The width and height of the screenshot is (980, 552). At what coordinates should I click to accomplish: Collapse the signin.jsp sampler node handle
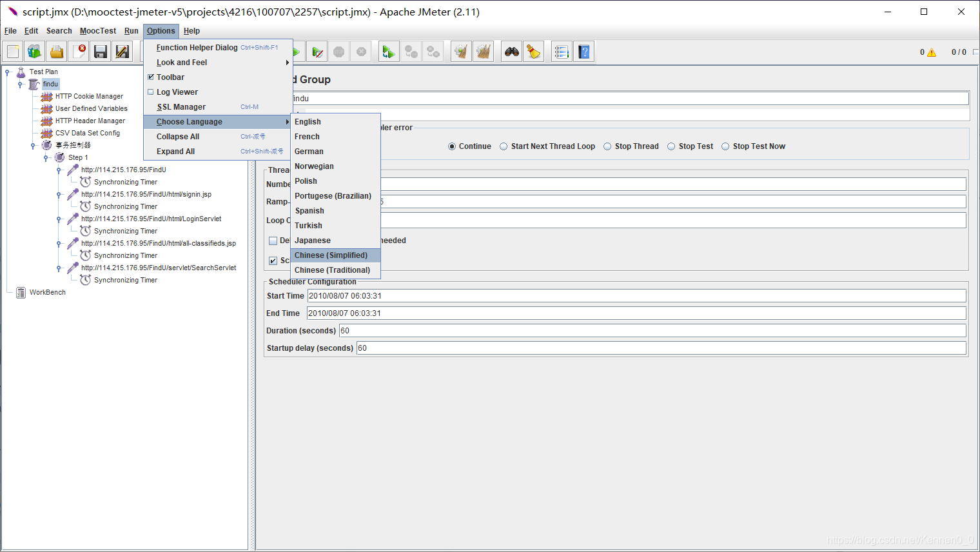coord(59,194)
